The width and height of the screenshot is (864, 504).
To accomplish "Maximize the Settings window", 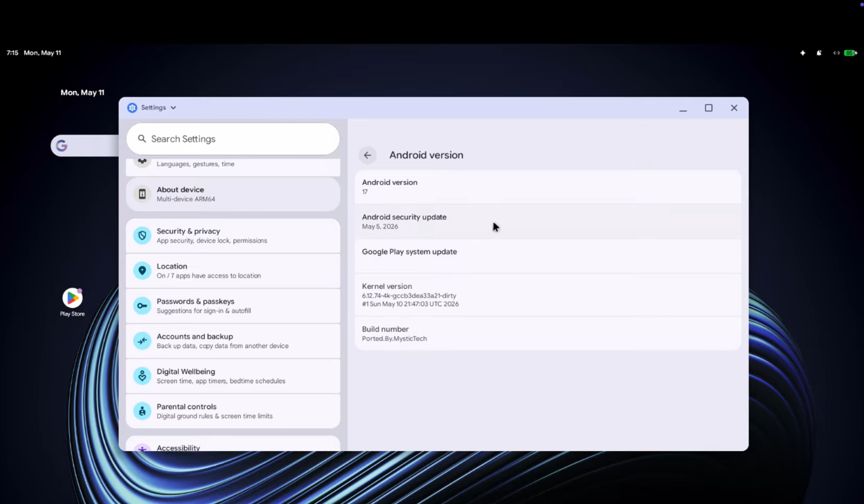I will pos(709,108).
